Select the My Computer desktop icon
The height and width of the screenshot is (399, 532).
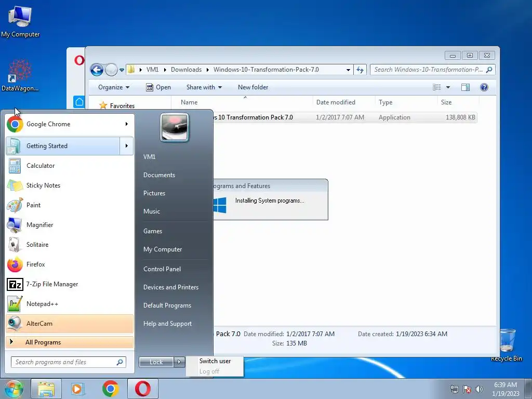click(x=20, y=21)
